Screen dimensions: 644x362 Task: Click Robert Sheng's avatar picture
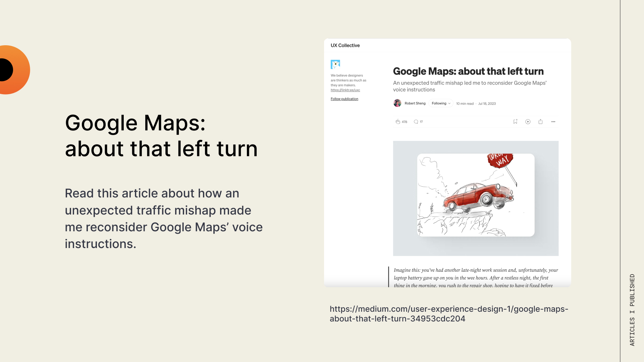click(x=397, y=103)
